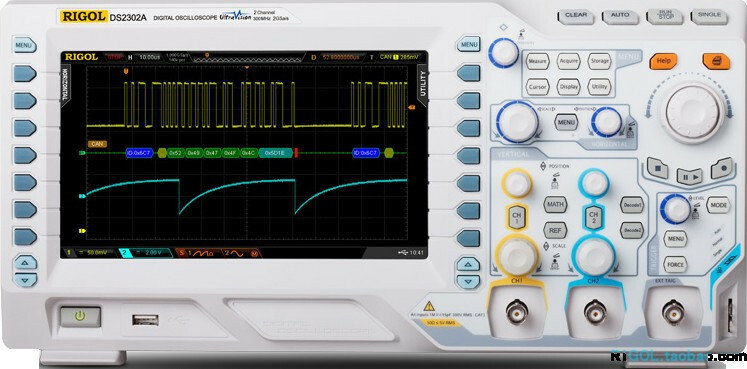Click the orange print icon button
747x369 pixels.
(x=716, y=61)
